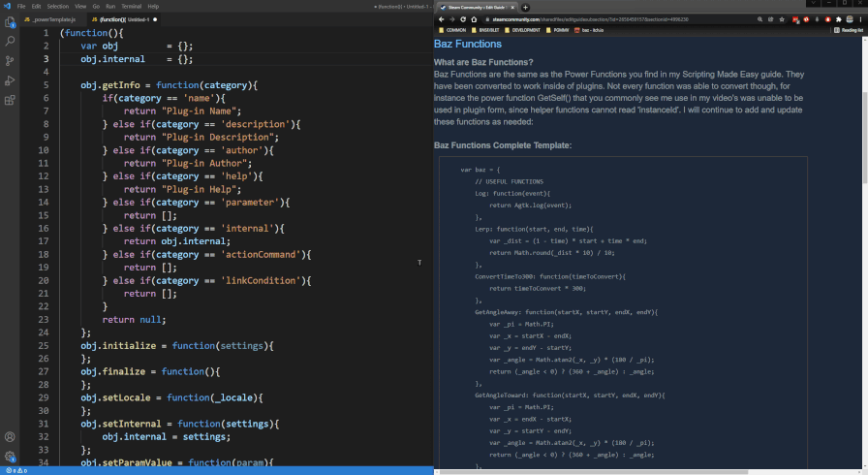This screenshot has width=868, height=475.
Task: Open the Selection menu
Action: (57, 6)
